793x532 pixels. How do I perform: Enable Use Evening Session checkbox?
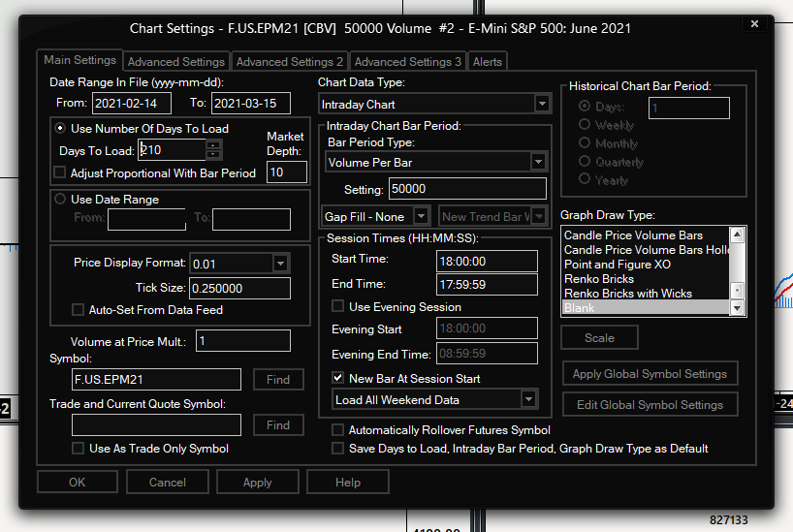coord(337,306)
